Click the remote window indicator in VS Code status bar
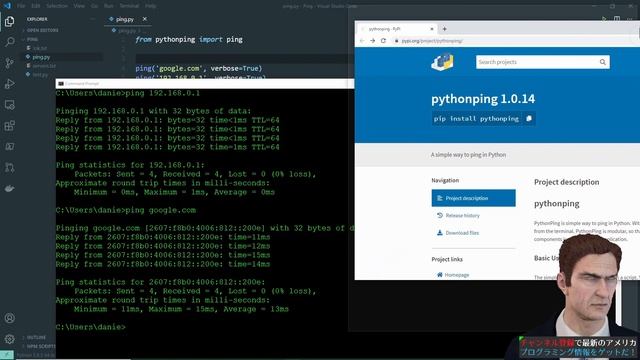 tap(7, 355)
